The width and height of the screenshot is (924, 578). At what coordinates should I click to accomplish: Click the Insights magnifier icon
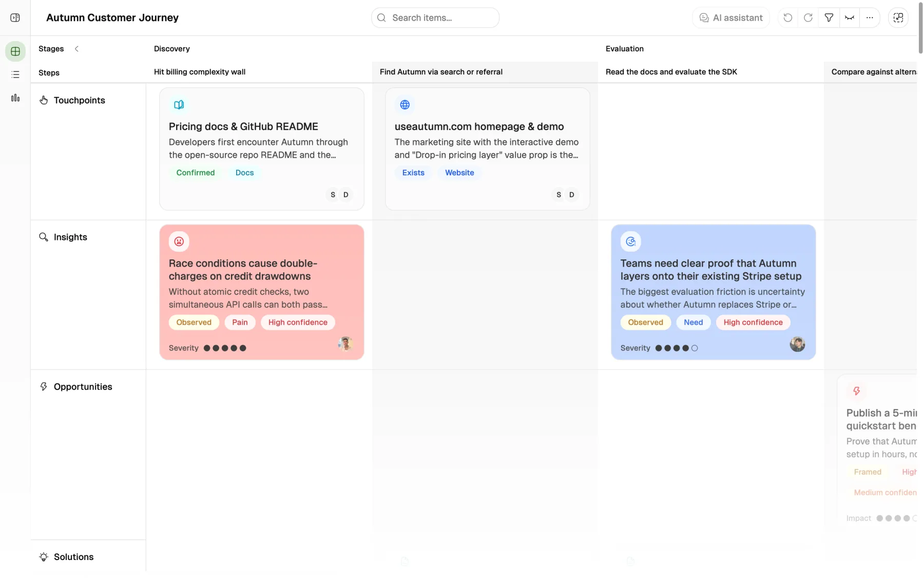tap(44, 237)
